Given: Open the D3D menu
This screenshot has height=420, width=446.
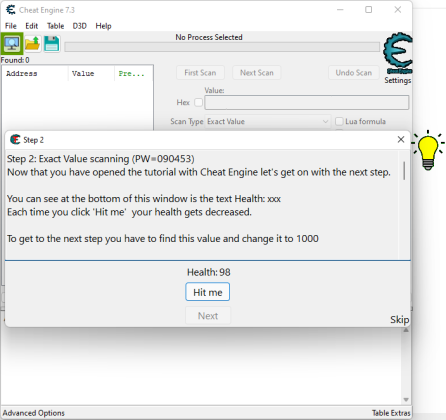Looking at the screenshot, I should [80, 26].
